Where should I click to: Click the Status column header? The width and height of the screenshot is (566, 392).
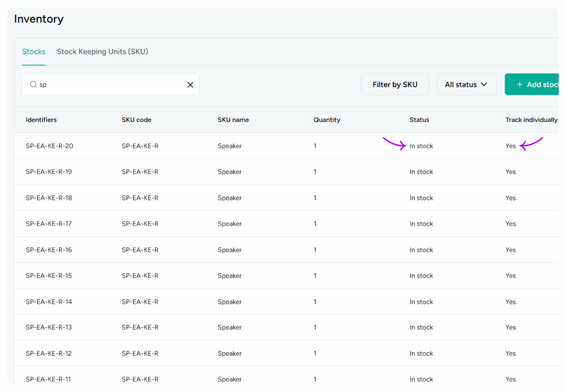[x=419, y=120]
